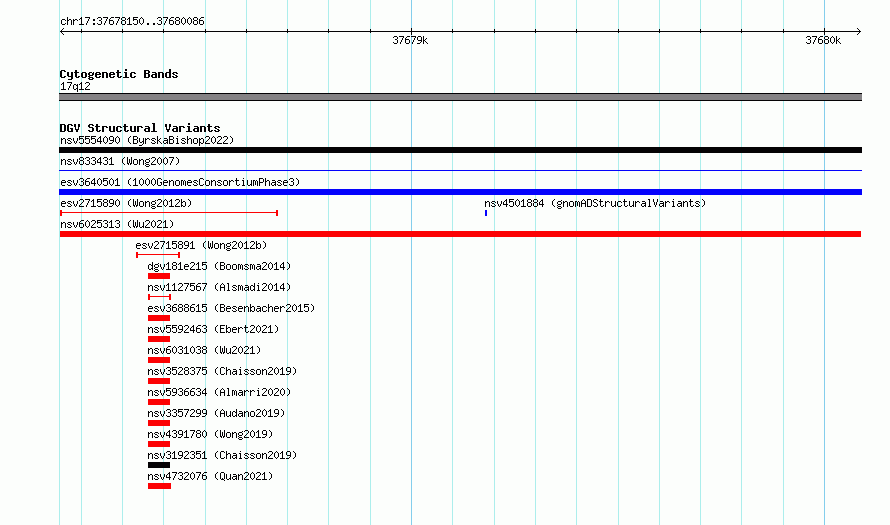The height and width of the screenshot is (525, 890).
Task: Click the left arrow of the ruler
Action: 62,32
